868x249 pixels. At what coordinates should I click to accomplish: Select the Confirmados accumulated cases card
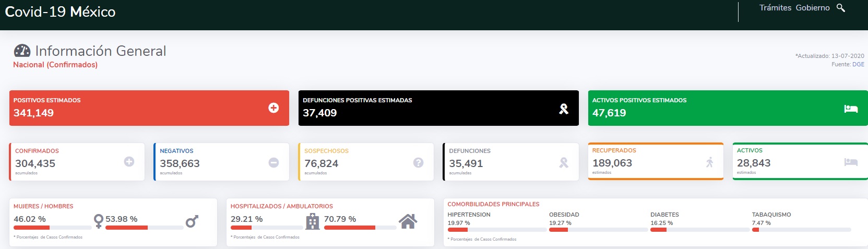click(x=77, y=162)
